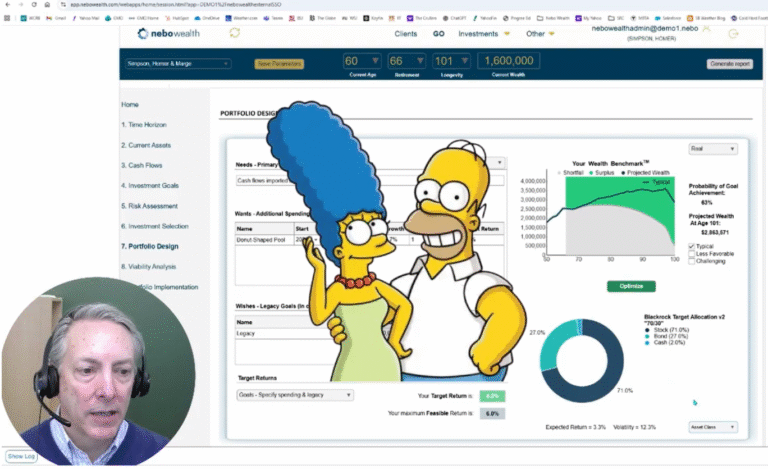
Task: Expand the Other menu
Action: tap(540, 34)
